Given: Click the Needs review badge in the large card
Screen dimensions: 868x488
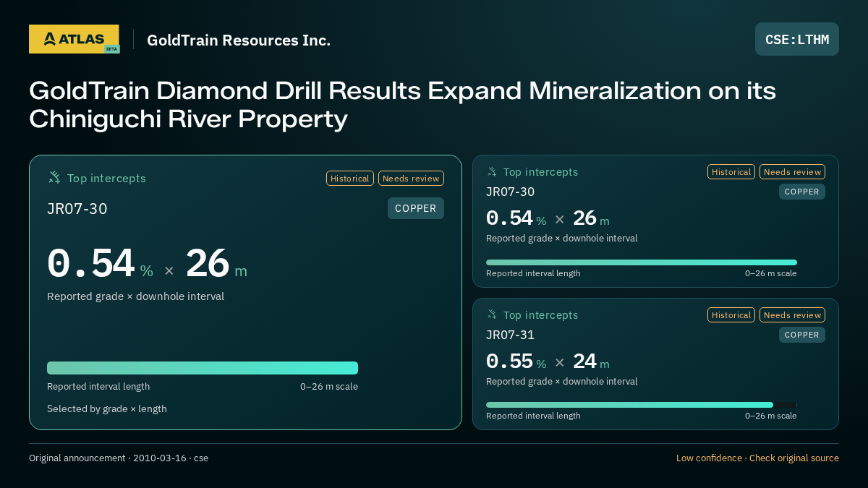Looking at the screenshot, I should [x=411, y=178].
